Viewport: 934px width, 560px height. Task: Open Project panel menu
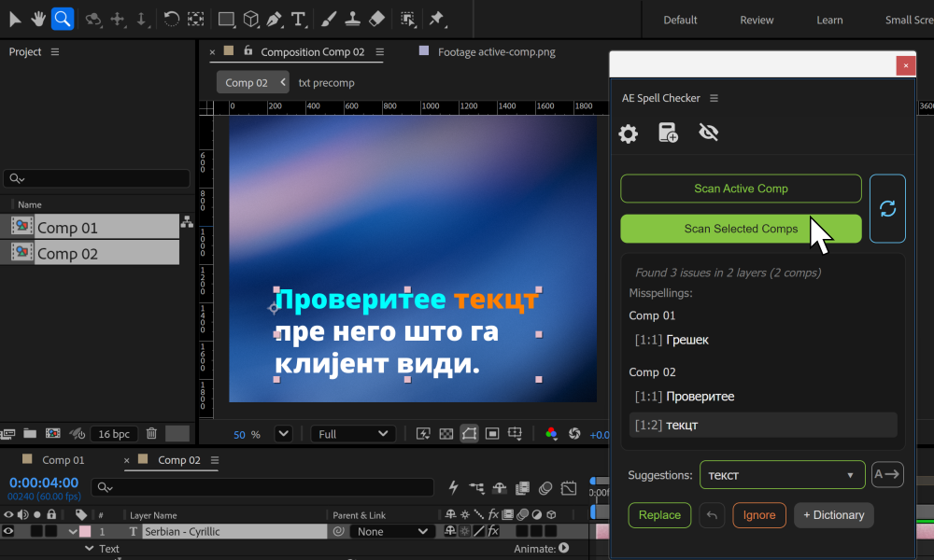(55, 51)
